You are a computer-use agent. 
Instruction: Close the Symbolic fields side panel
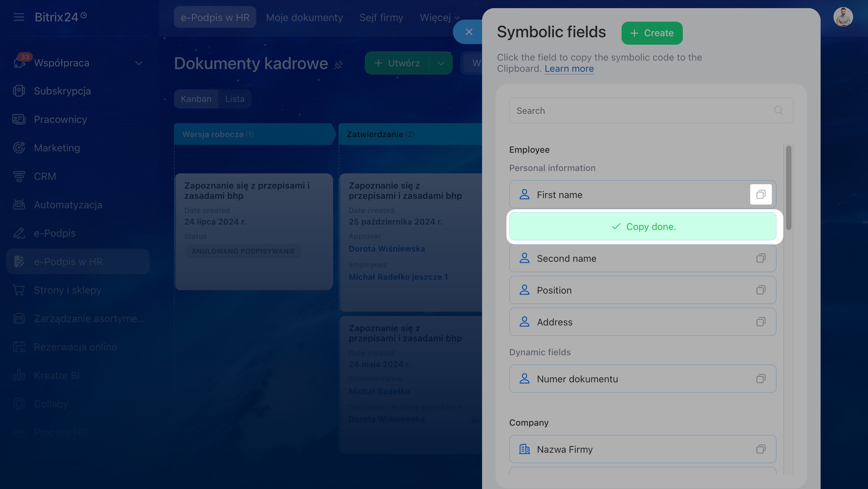coord(469,32)
